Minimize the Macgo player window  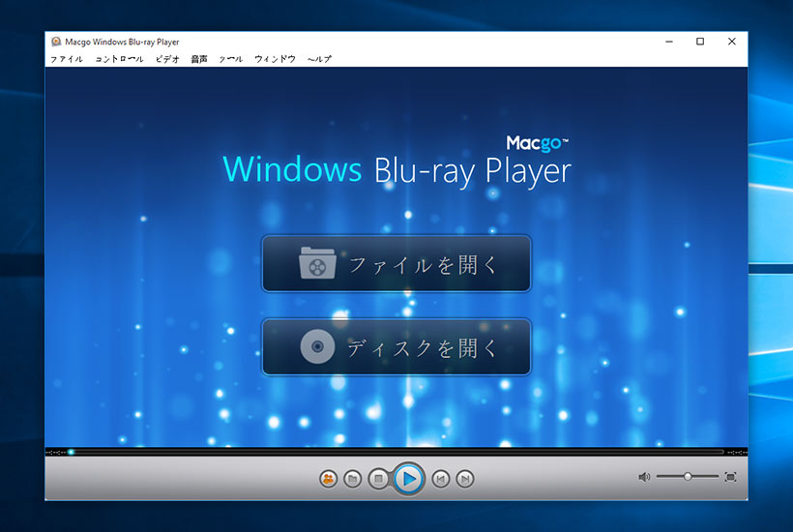click(x=669, y=42)
